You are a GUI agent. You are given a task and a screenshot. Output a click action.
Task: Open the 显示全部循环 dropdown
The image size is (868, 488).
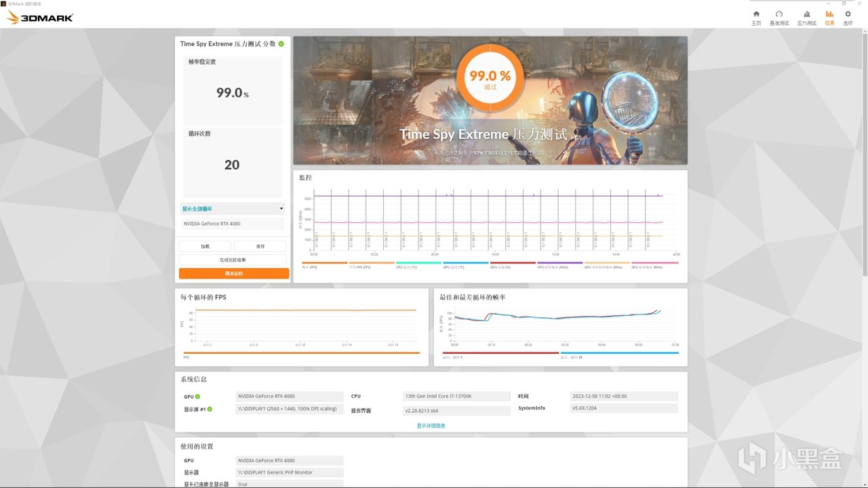click(232, 209)
